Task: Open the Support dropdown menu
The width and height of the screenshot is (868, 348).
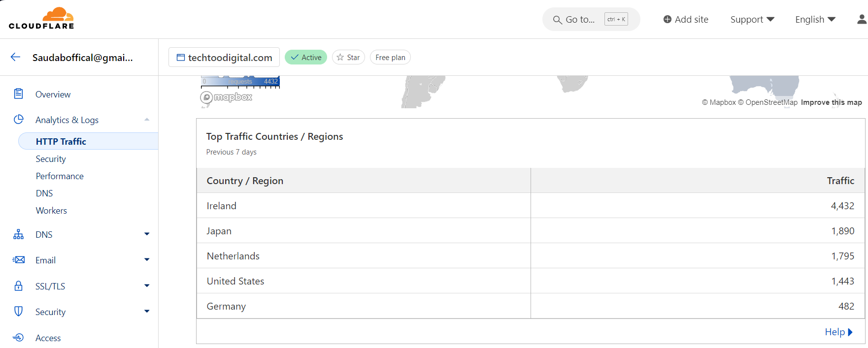Action: (752, 19)
